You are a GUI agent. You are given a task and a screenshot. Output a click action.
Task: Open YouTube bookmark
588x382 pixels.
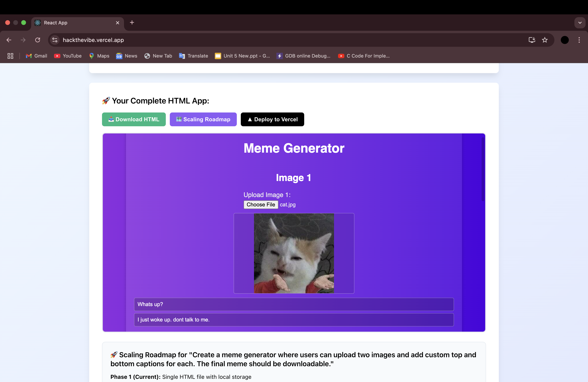tap(68, 56)
